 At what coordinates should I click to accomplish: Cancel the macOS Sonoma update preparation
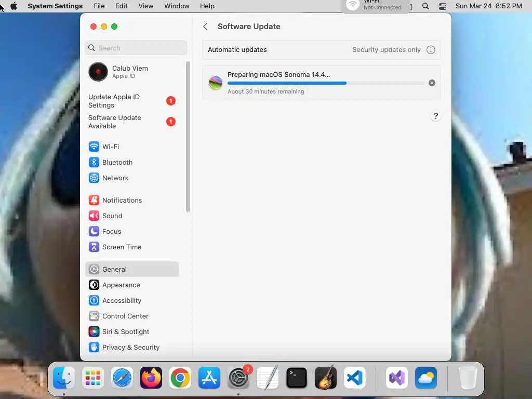432,83
